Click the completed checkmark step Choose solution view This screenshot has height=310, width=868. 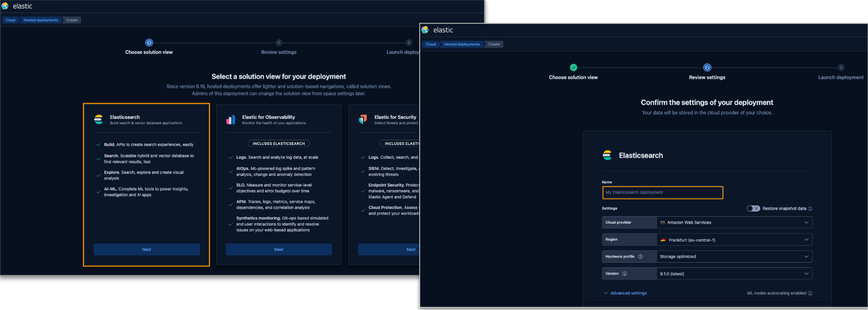coord(573,68)
